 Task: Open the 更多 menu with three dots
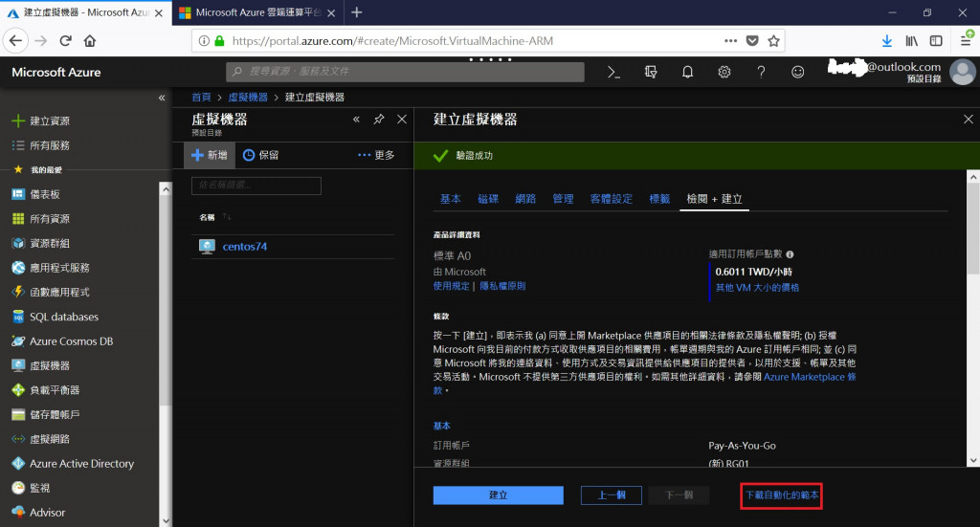coord(376,155)
